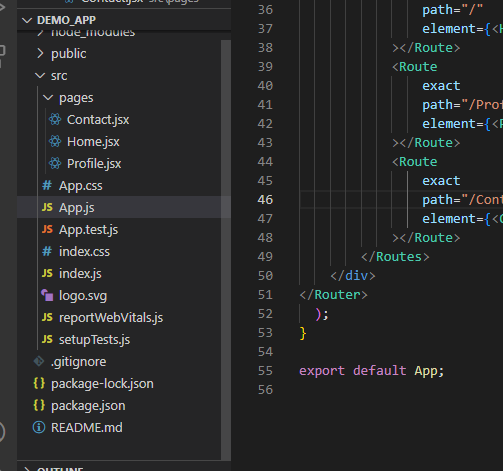Open the index.css file
Image resolution: width=503 pixels, height=471 pixels.
click(84, 252)
